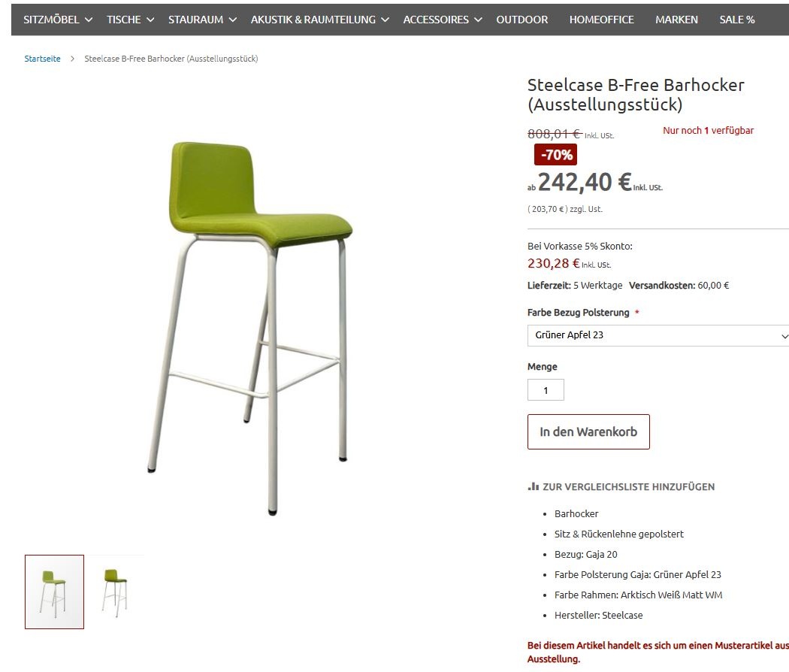Click the breadcrumb separator arrow icon
This screenshot has width=789, height=672.
tap(72, 59)
